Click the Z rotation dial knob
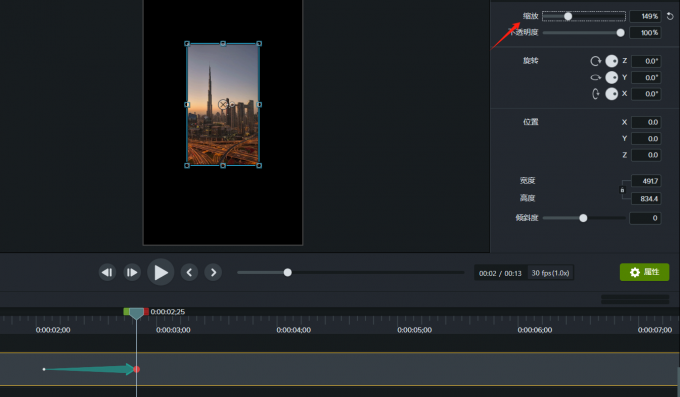 click(x=611, y=61)
